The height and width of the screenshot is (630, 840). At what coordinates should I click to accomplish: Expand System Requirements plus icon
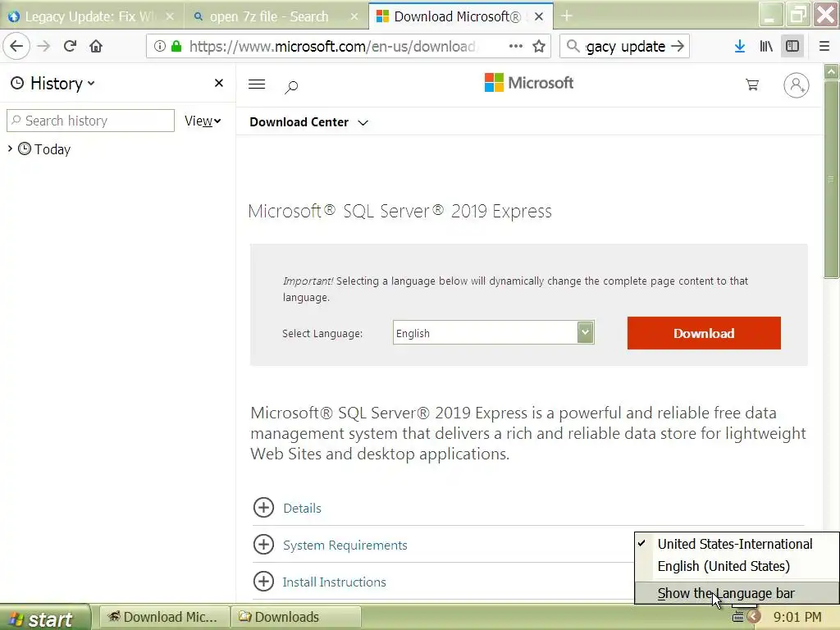click(x=263, y=545)
